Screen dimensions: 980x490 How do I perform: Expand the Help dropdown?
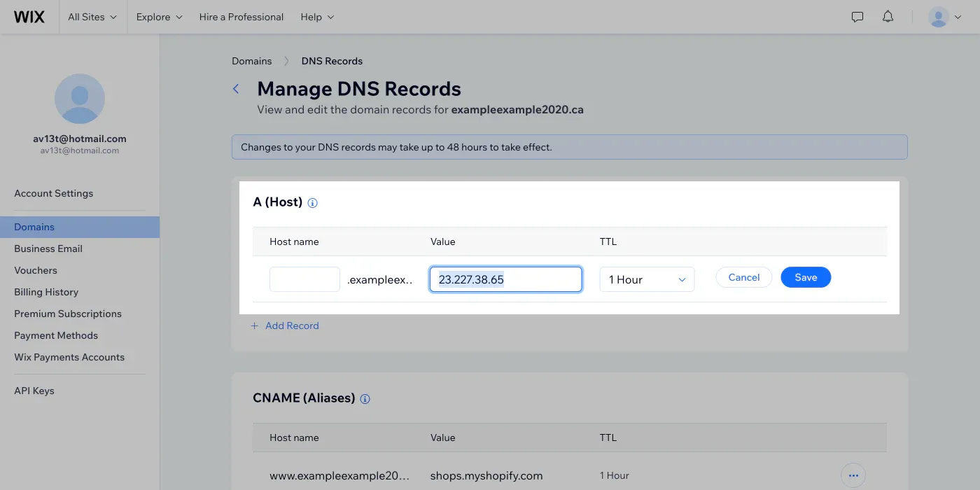tap(318, 17)
